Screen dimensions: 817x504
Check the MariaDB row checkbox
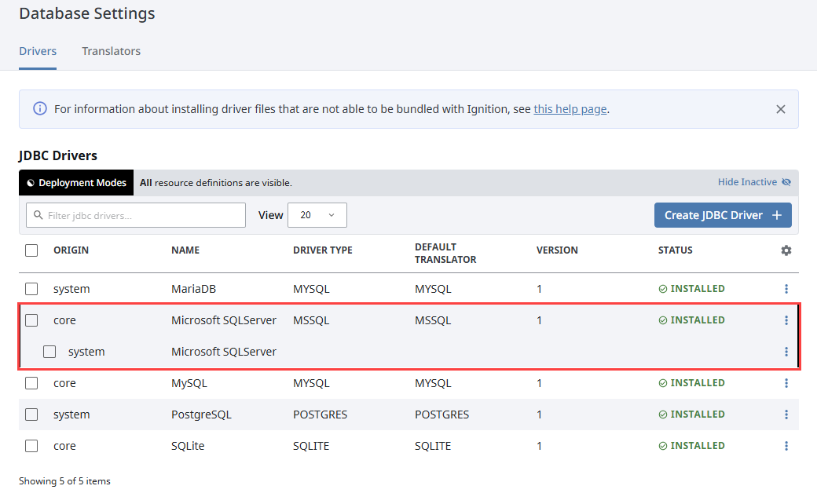click(31, 289)
